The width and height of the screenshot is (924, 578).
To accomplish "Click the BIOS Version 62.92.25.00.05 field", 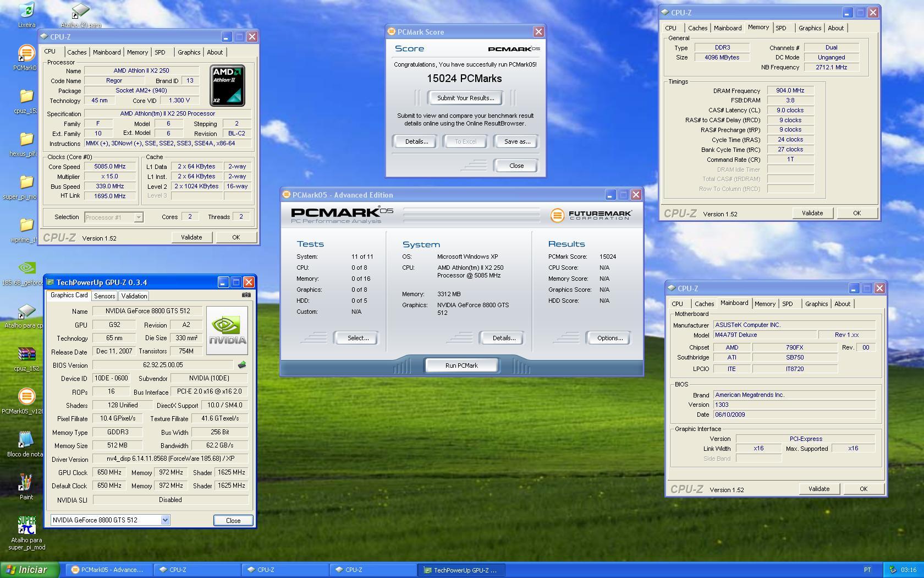I will pyautogui.click(x=163, y=365).
